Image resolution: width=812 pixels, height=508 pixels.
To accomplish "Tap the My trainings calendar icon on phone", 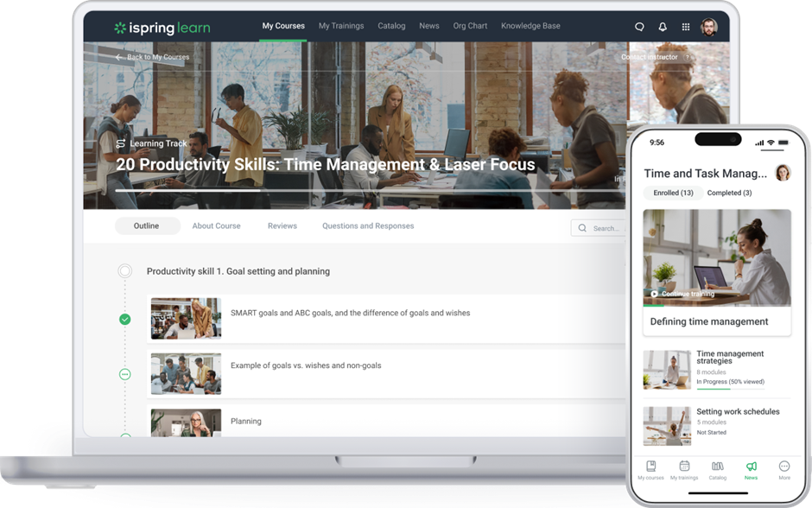I will (684, 467).
